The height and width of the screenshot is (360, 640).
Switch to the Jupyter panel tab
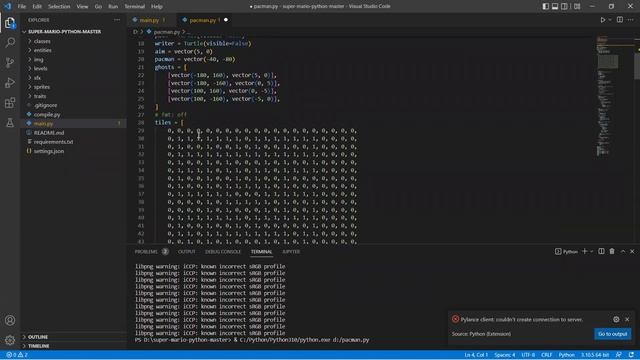(291, 252)
